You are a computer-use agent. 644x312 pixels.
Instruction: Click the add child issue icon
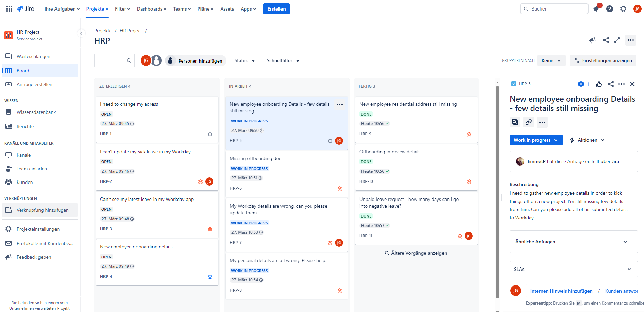pos(515,122)
